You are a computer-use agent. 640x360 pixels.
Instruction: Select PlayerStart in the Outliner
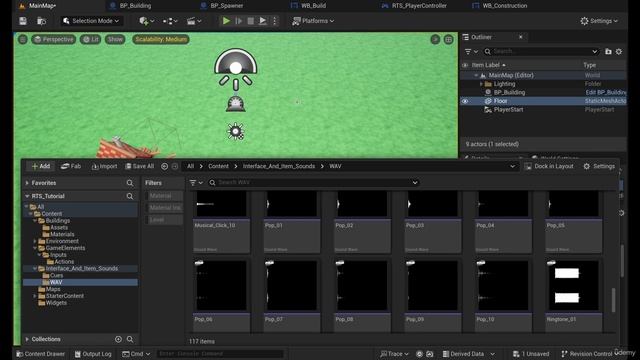[508, 109]
